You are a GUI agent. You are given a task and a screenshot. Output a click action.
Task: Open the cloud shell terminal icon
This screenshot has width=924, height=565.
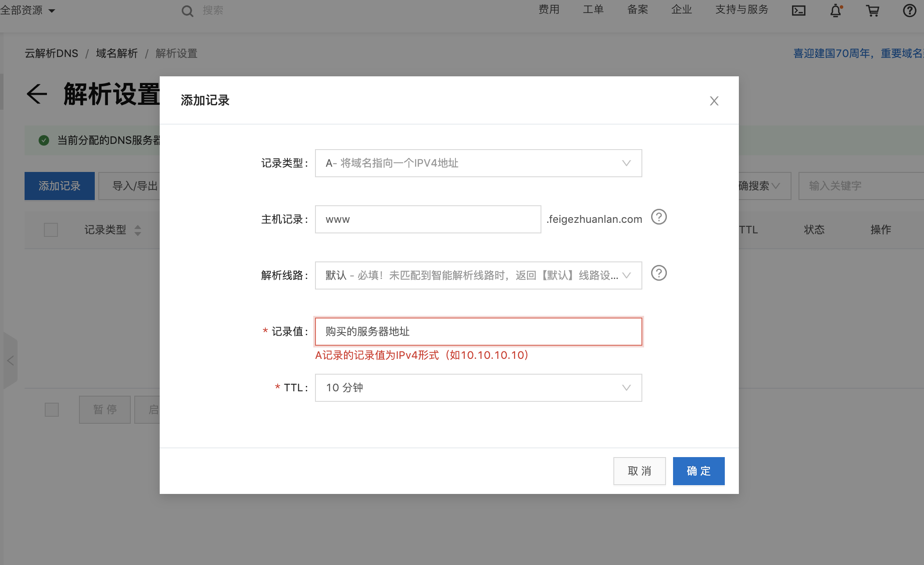(x=799, y=11)
